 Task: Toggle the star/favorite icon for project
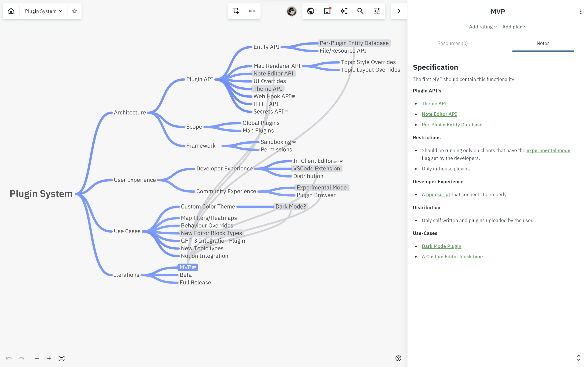[75, 11]
